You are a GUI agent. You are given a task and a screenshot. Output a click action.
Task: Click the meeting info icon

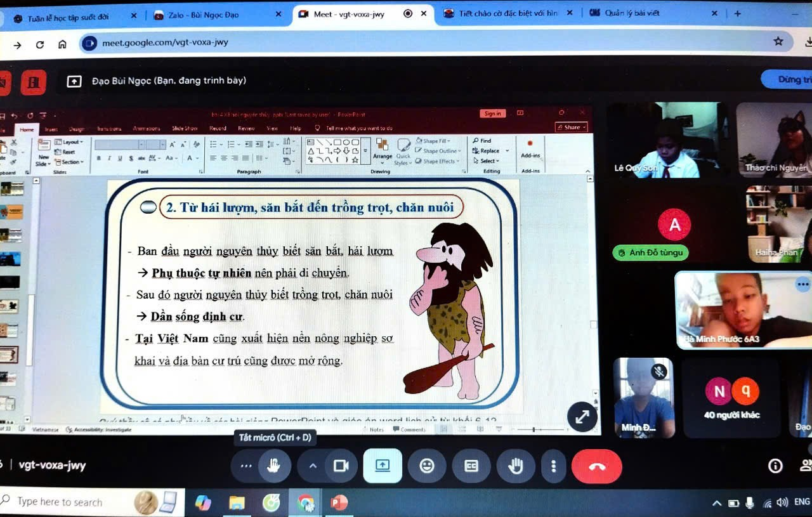775,466
